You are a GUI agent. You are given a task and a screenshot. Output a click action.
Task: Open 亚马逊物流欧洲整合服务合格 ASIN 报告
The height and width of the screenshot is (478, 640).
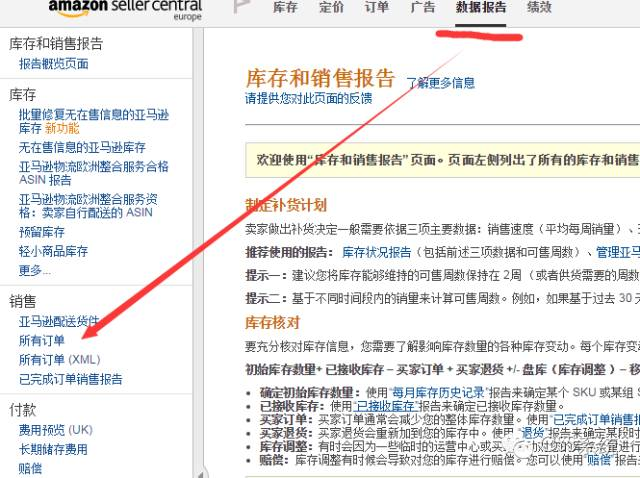(93, 173)
